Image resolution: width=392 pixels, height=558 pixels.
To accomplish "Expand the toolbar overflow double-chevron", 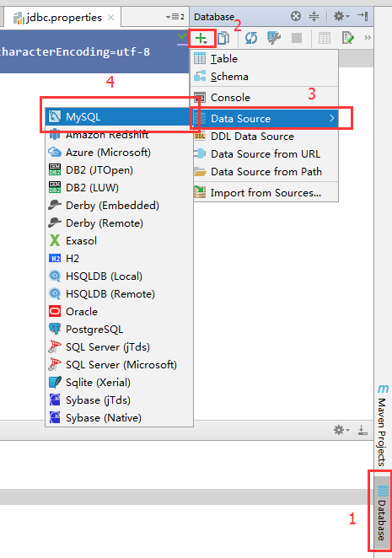I will coord(368,37).
